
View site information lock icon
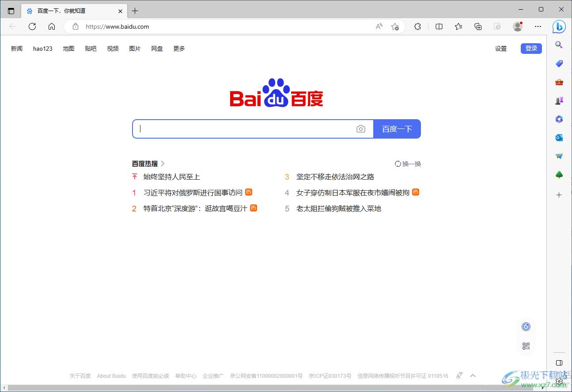[x=76, y=26]
